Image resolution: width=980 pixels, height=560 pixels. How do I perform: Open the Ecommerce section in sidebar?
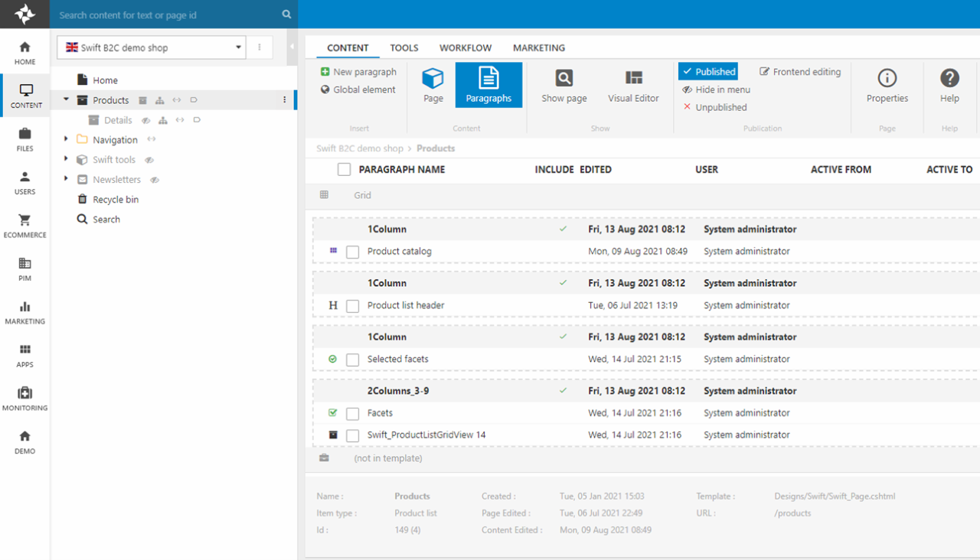(x=24, y=226)
